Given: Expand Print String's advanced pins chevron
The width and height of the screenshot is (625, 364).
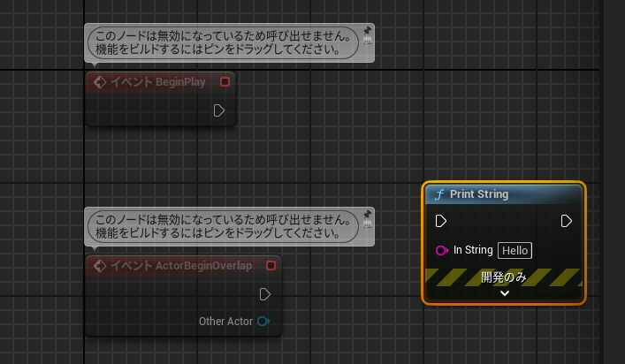Looking at the screenshot, I should pyautogui.click(x=504, y=293).
